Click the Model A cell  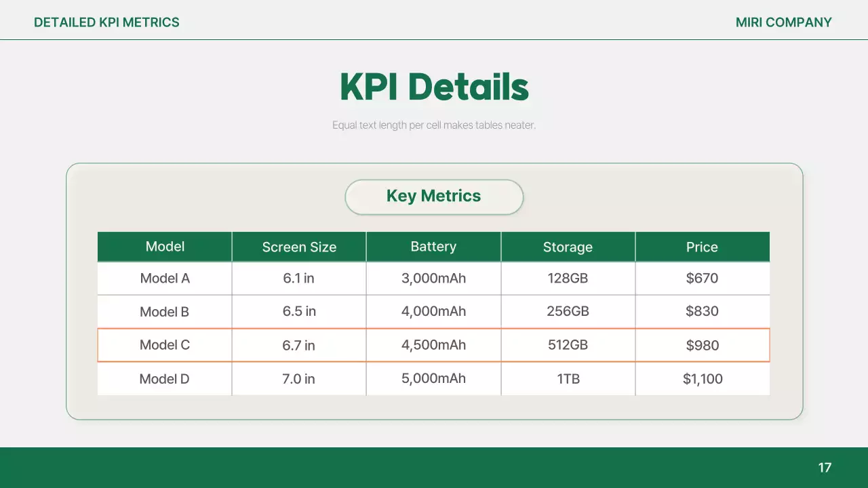pyautogui.click(x=165, y=279)
